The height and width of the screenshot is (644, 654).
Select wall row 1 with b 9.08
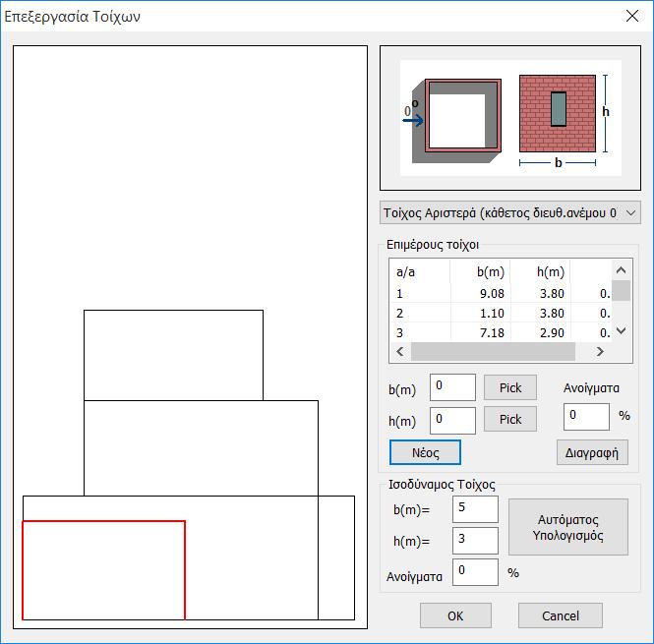501,294
